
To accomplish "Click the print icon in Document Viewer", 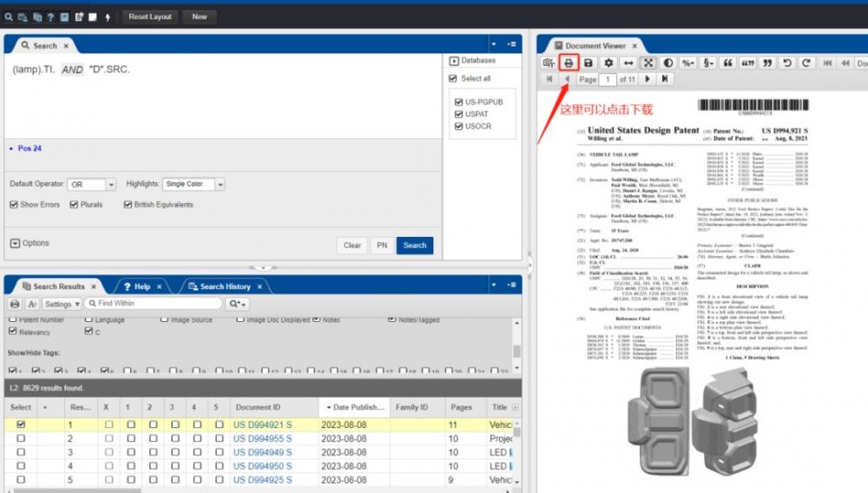I will pos(569,63).
